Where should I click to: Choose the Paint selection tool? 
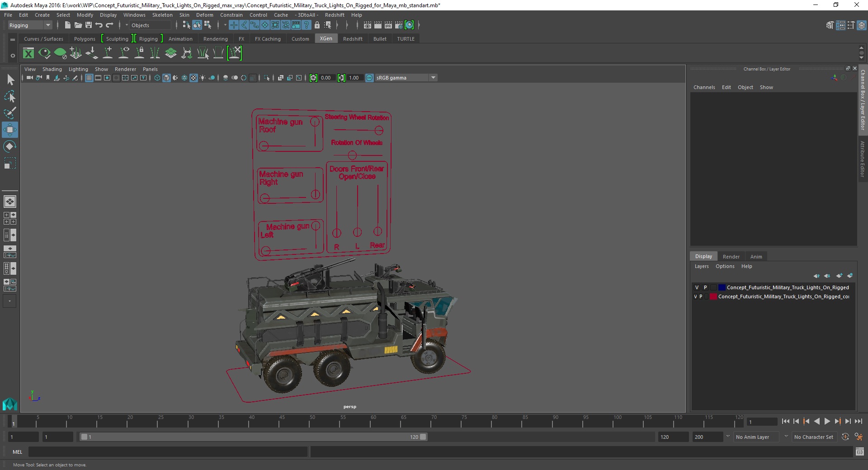click(10, 113)
